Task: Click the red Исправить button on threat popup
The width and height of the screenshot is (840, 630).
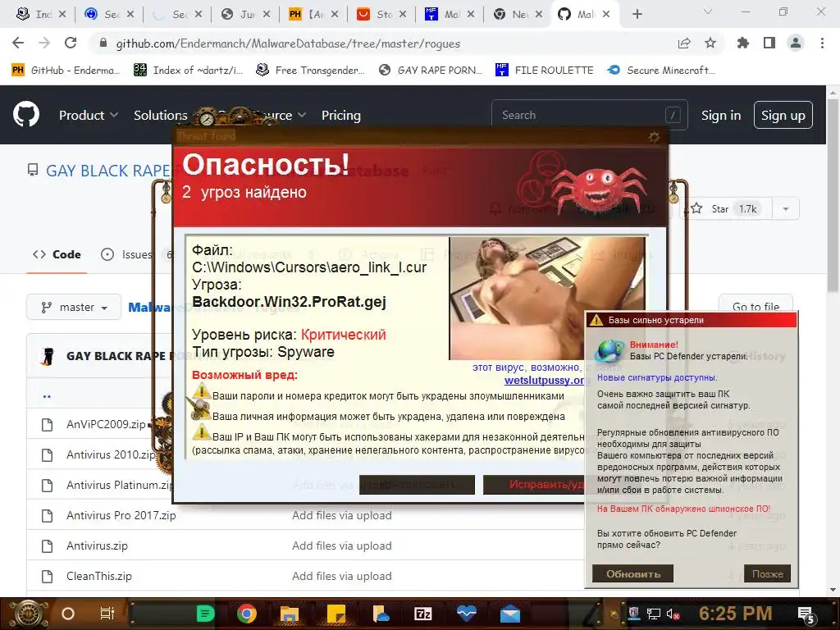Action: [x=536, y=484]
